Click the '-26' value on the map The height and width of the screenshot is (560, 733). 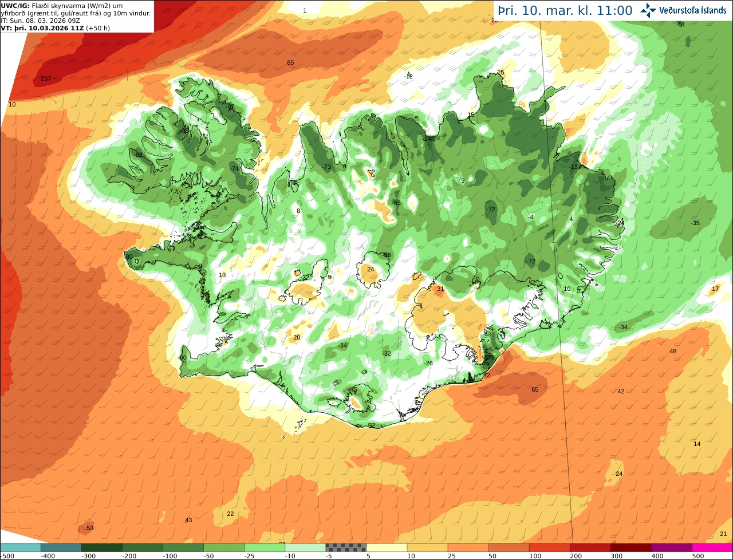428,363
